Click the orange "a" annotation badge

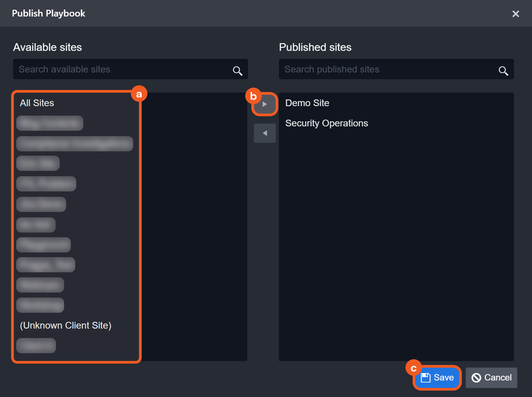[139, 94]
